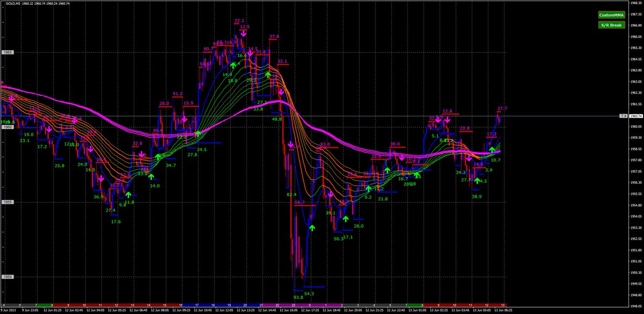
Task: Click the magenta 60.7 value label
Action: 209,49
